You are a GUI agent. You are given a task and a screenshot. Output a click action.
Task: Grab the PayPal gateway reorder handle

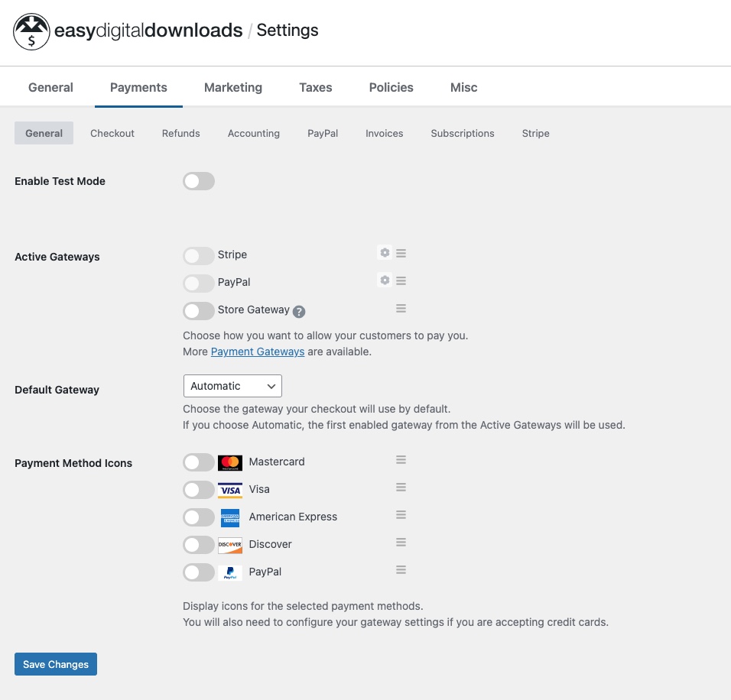tap(401, 280)
